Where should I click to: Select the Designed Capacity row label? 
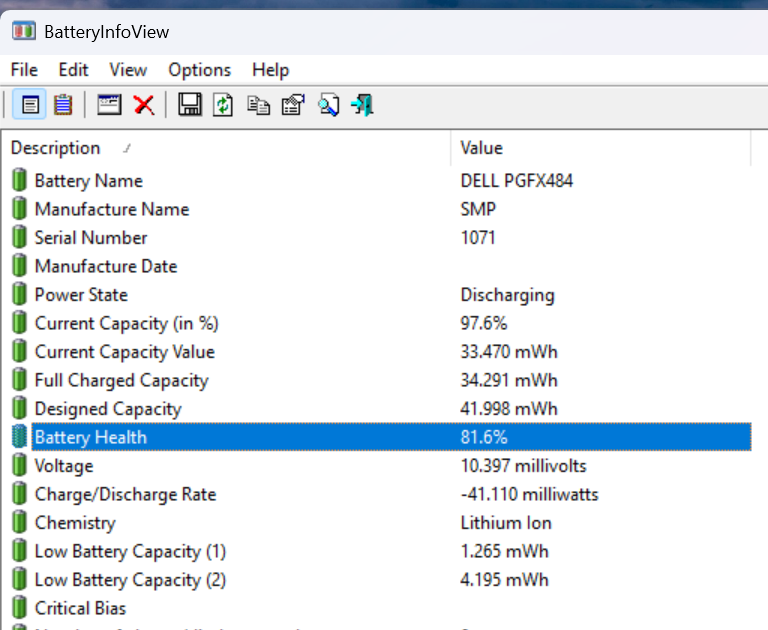[108, 409]
